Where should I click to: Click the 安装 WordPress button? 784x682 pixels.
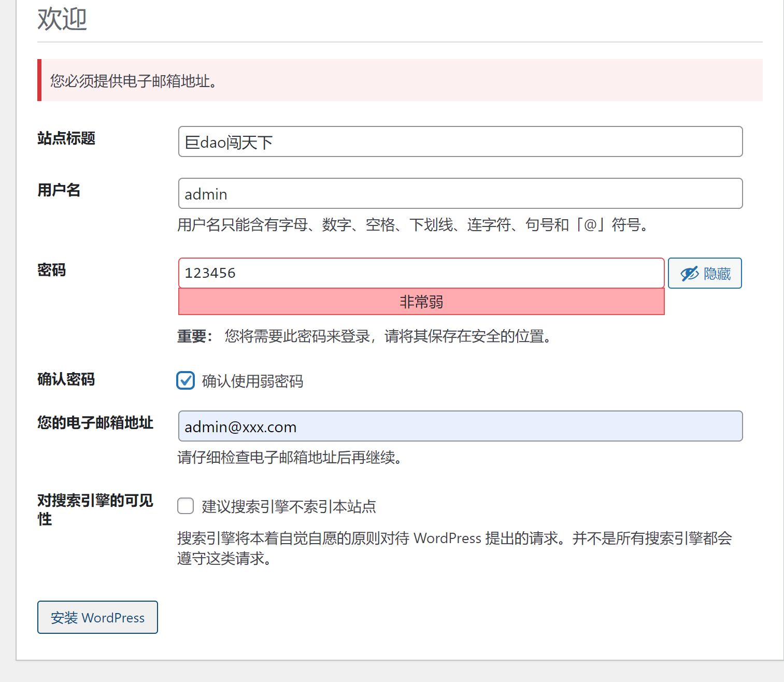tap(97, 617)
